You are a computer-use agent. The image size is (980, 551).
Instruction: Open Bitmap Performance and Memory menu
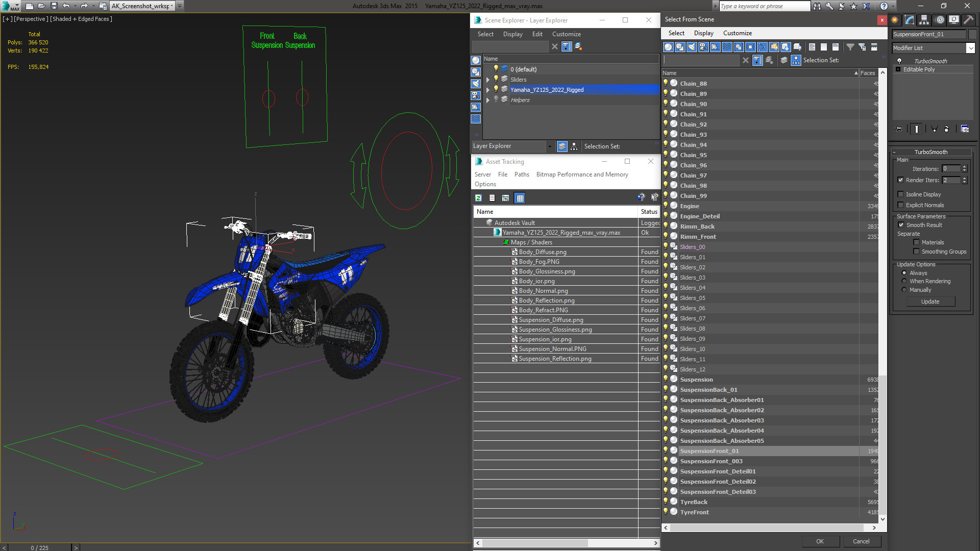pos(582,174)
